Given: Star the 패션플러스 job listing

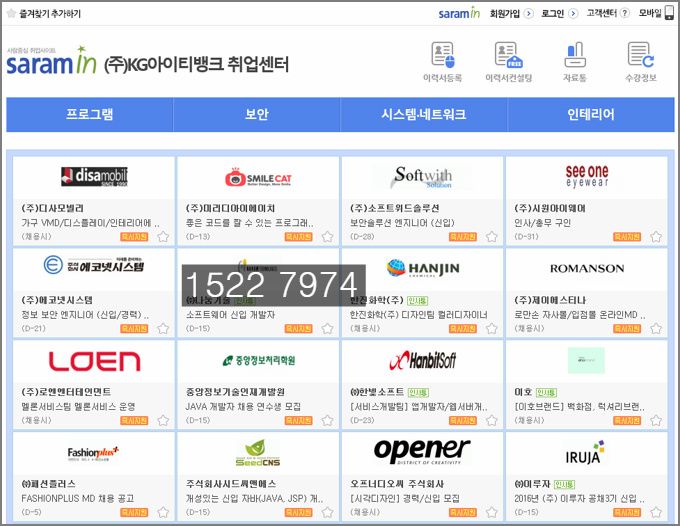Looking at the screenshot, I should point(163,513).
